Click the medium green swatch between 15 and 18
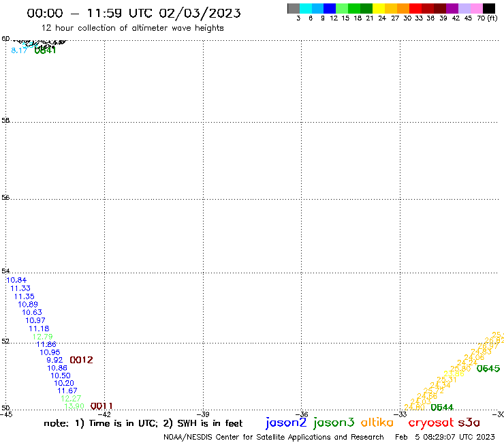The height and width of the screenshot is (443, 504). 354,9
